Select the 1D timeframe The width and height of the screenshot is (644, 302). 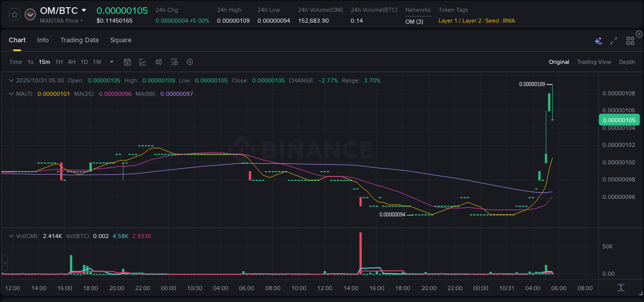(84, 62)
